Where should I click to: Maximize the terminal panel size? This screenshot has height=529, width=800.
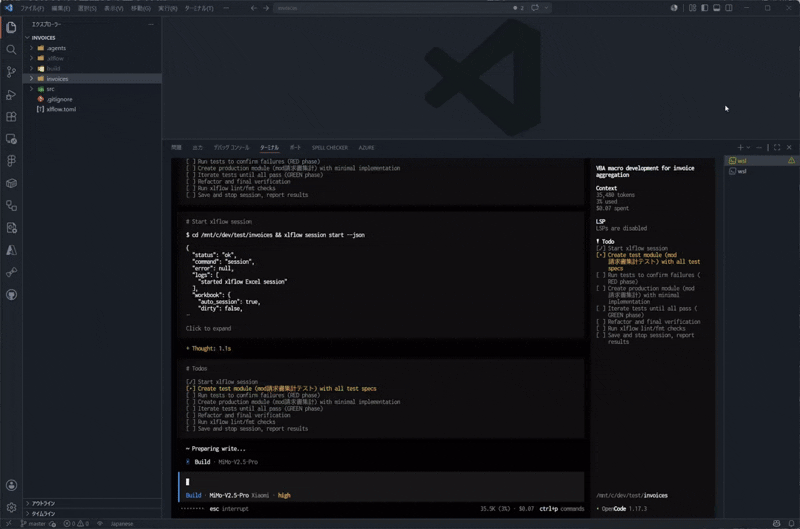777,147
